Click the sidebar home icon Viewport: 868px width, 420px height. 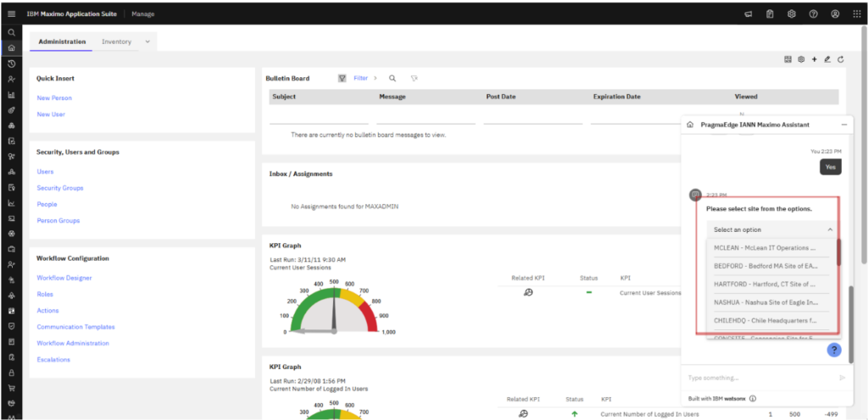point(12,48)
